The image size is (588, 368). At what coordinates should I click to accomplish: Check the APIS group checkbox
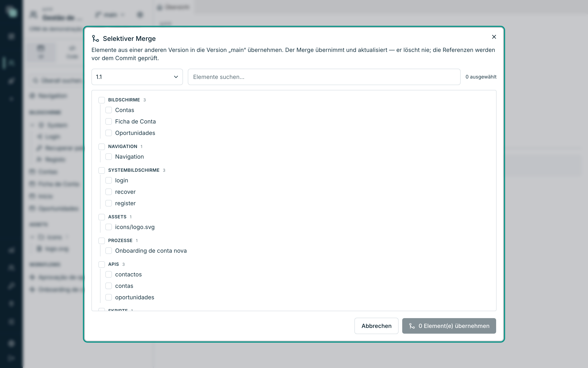[x=101, y=264]
